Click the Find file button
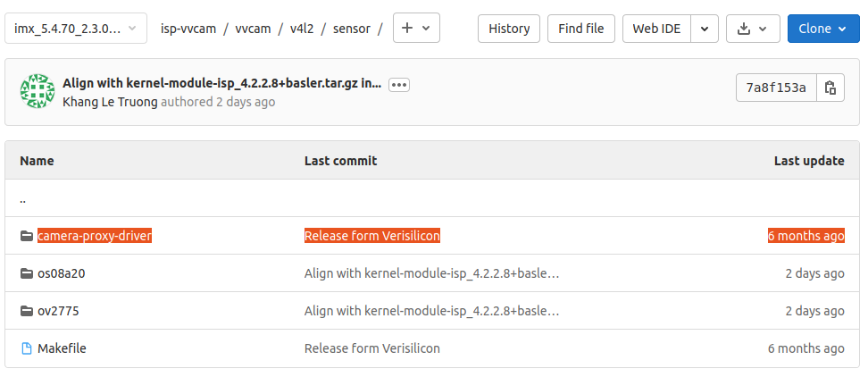The height and width of the screenshot is (377, 868). coord(581,29)
